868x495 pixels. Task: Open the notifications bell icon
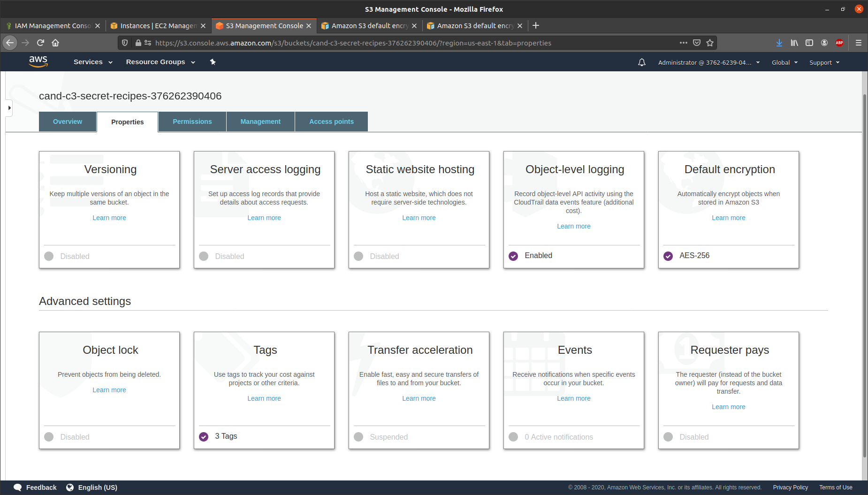pos(642,62)
